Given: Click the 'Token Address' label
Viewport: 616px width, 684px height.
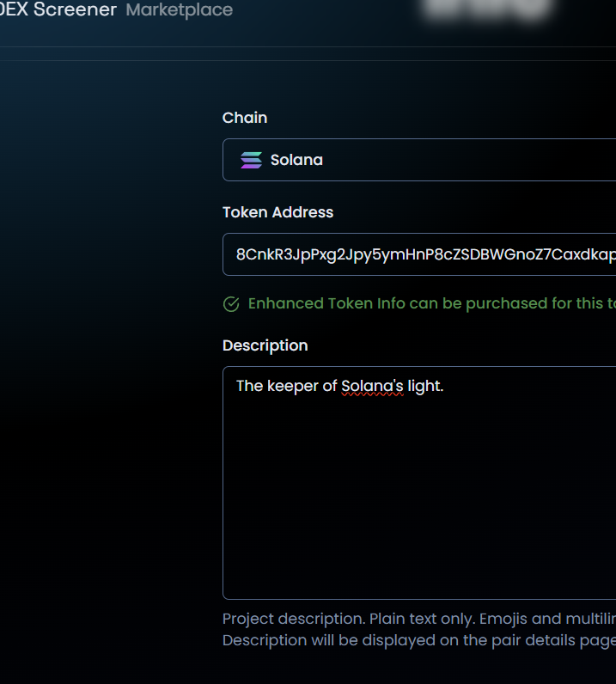Looking at the screenshot, I should pos(278,212).
